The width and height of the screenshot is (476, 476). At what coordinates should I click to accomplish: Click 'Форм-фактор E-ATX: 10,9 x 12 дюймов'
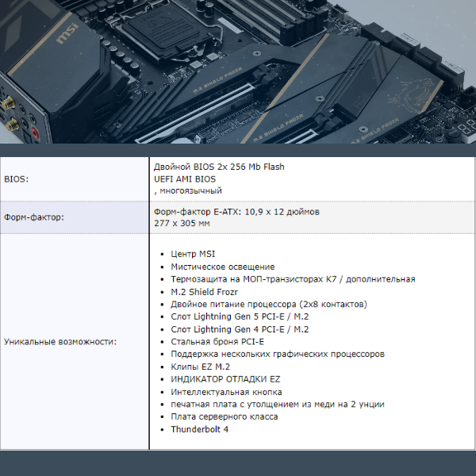coord(236,212)
